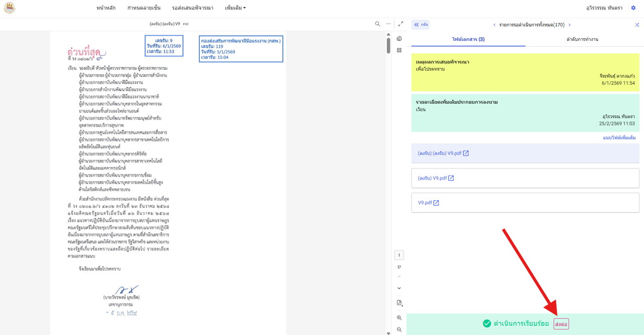The height and width of the screenshot is (335, 644).
Task: Go to previous pending item with left chevron
Action: click(494, 25)
